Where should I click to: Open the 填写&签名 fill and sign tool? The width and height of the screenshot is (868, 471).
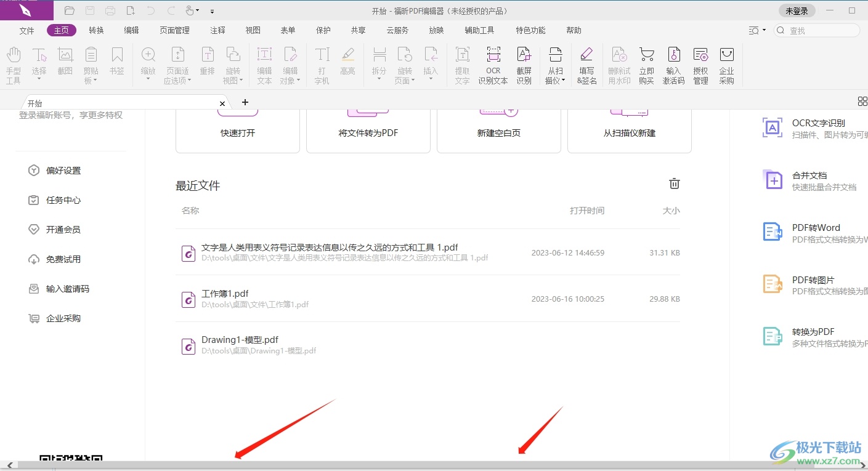[586, 65]
